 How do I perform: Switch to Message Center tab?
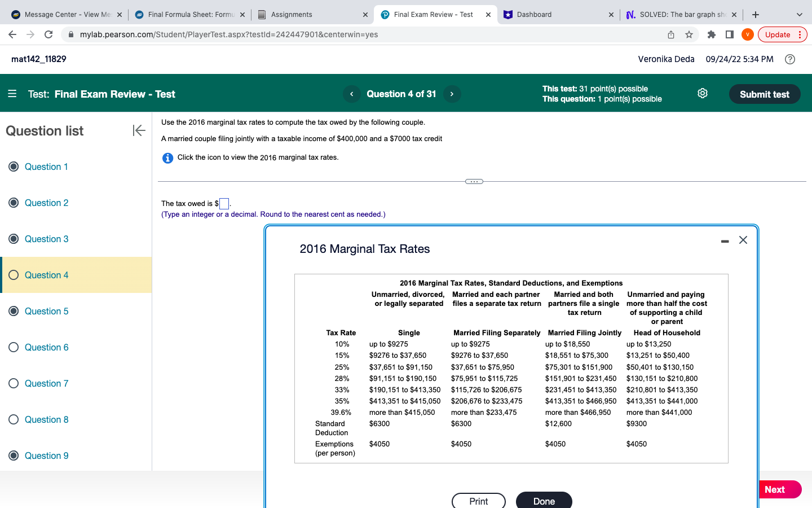point(67,15)
